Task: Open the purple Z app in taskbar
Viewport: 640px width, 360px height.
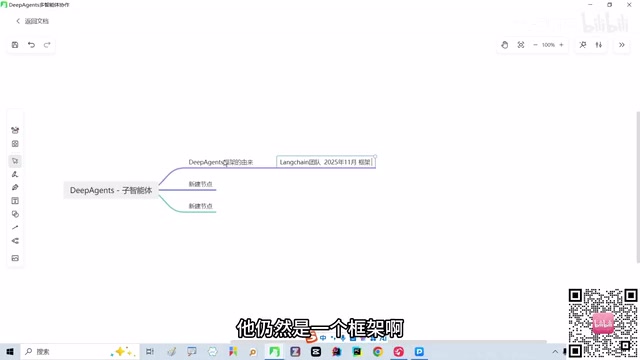Action: (295, 351)
